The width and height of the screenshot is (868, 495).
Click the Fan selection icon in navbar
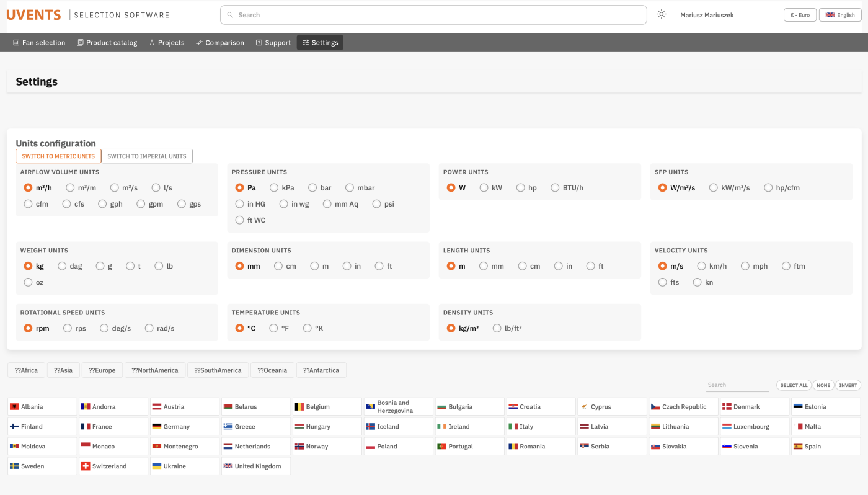point(16,43)
